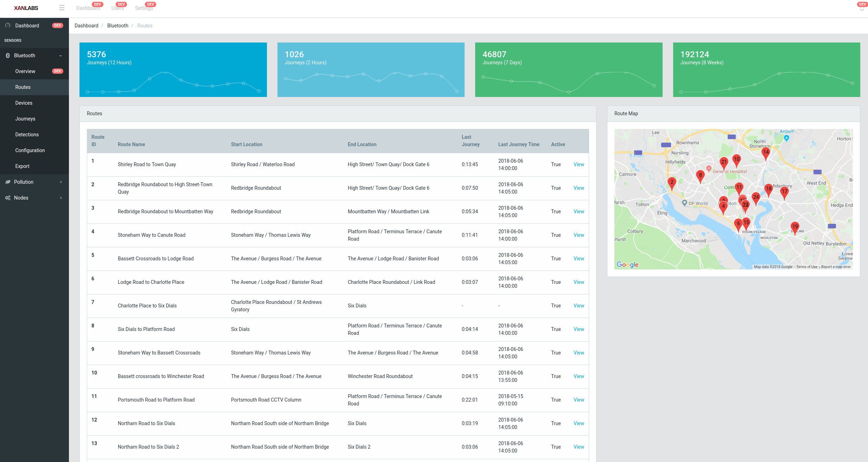
Task: Expand the Pollution sidebar section
Action: [x=61, y=182]
